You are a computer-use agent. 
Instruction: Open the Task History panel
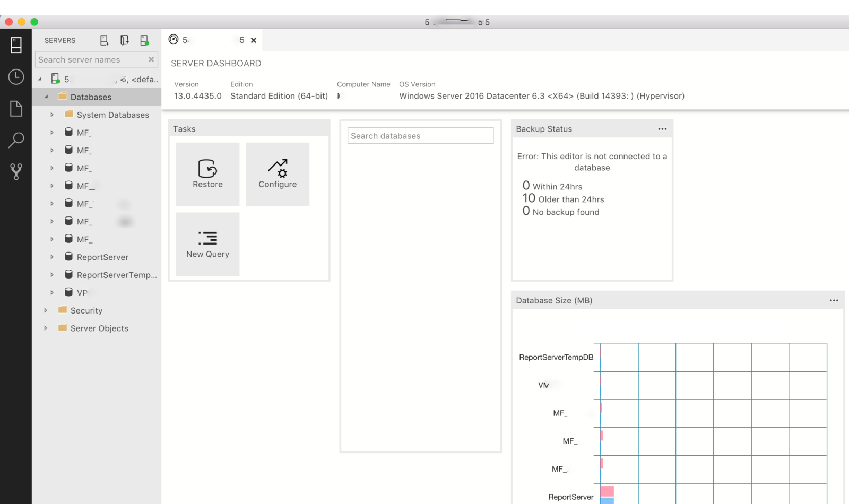(x=16, y=76)
